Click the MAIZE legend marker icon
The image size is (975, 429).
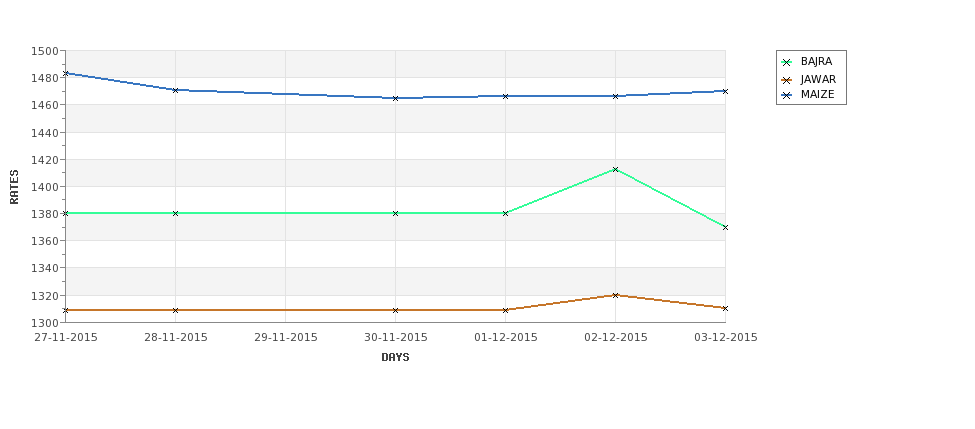coord(787,95)
